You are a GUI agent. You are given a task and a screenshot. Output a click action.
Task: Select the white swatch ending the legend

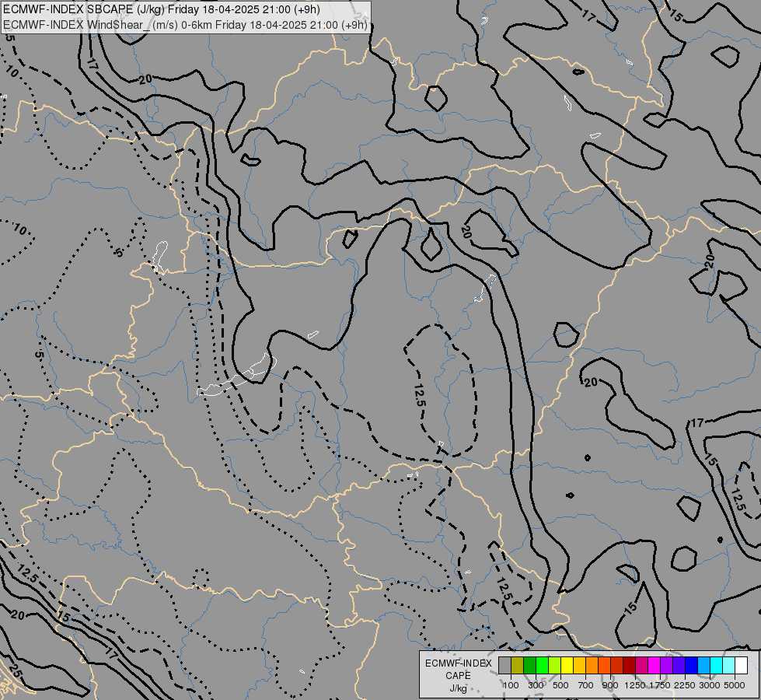click(741, 665)
